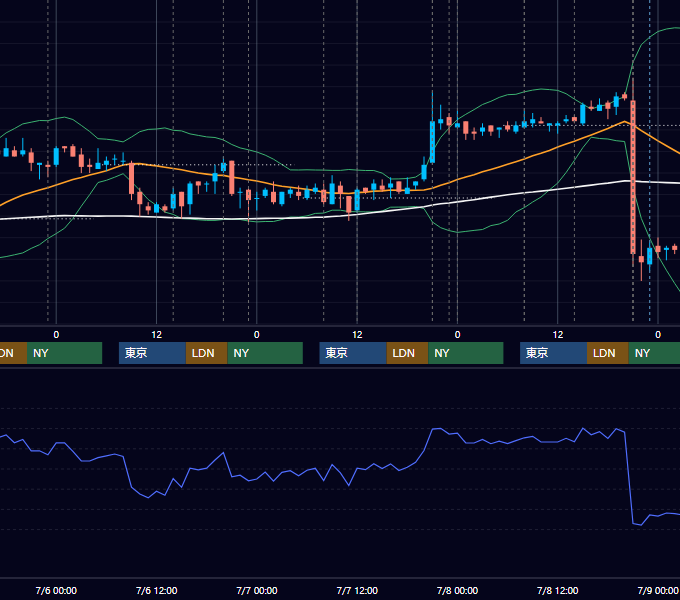Viewport: 680px width, 600px height.
Task: Click the 7/9 00:00 time axis label
Action: pyautogui.click(x=658, y=590)
